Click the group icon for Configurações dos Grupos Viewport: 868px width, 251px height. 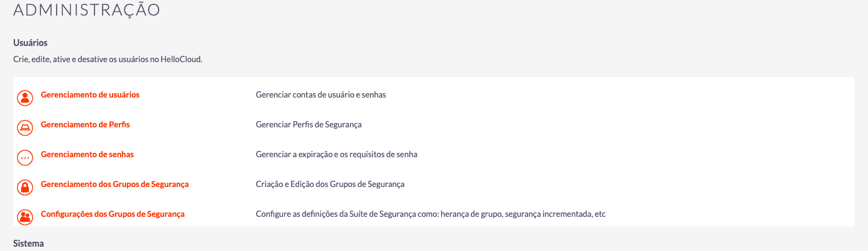tap(25, 217)
